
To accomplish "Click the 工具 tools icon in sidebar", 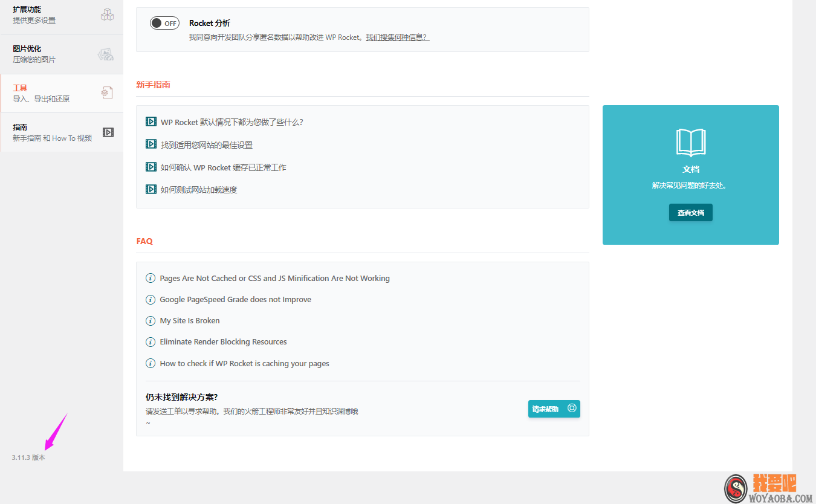I will click(x=106, y=92).
